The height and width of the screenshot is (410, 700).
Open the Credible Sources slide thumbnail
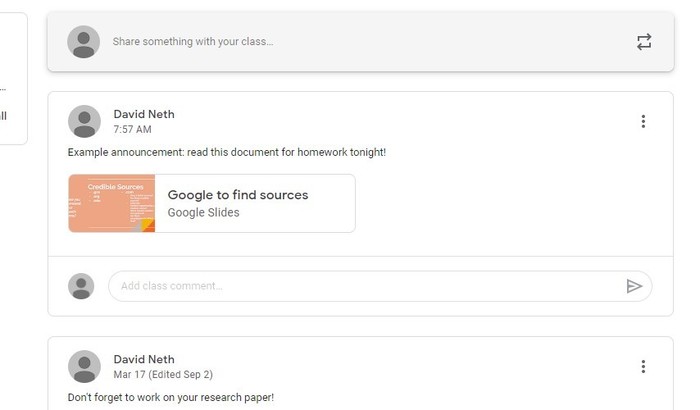[112, 203]
